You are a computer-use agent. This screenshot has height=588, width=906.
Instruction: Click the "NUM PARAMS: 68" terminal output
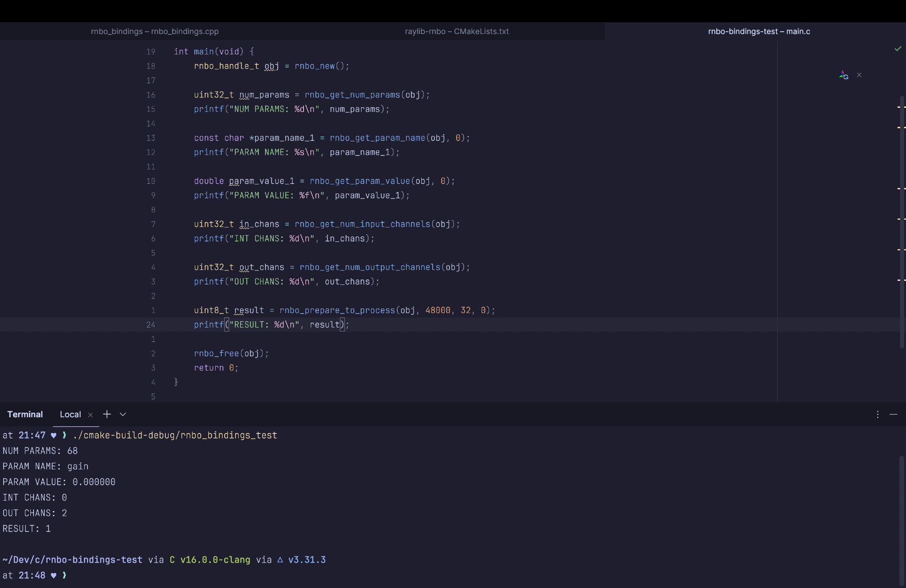pyautogui.click(x=40, y=451)
